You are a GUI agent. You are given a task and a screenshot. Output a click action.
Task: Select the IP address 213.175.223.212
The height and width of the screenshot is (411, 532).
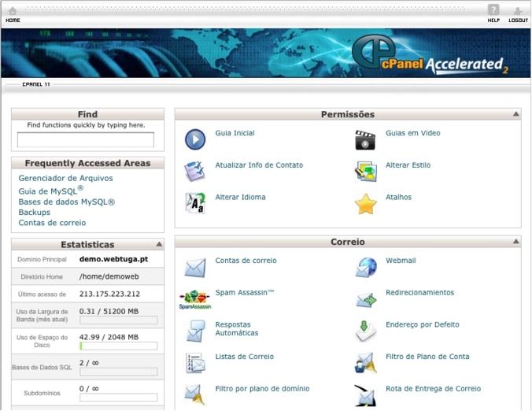(x=109, y=294)
